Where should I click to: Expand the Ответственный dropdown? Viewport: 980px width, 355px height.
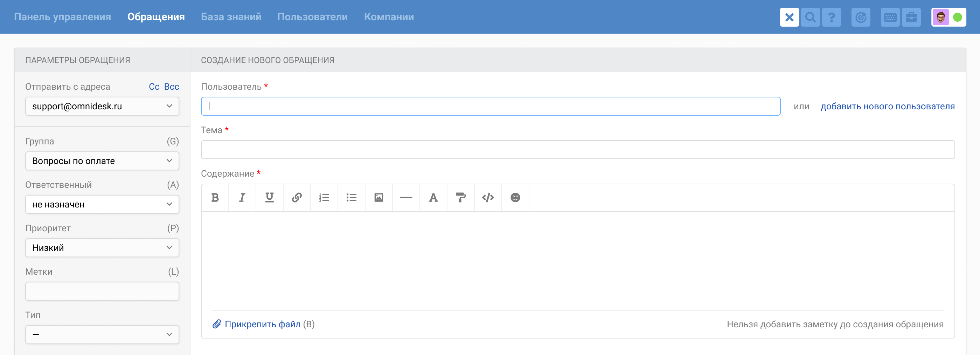click(102, 205)
